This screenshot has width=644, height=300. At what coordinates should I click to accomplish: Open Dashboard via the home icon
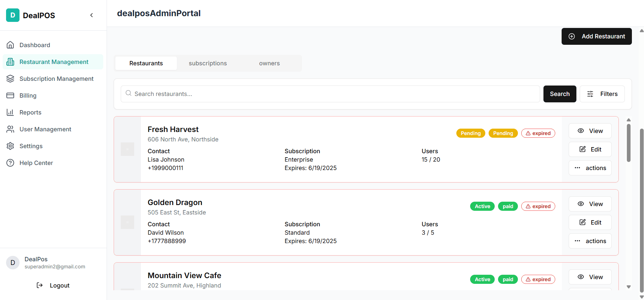tap(10, 45)
